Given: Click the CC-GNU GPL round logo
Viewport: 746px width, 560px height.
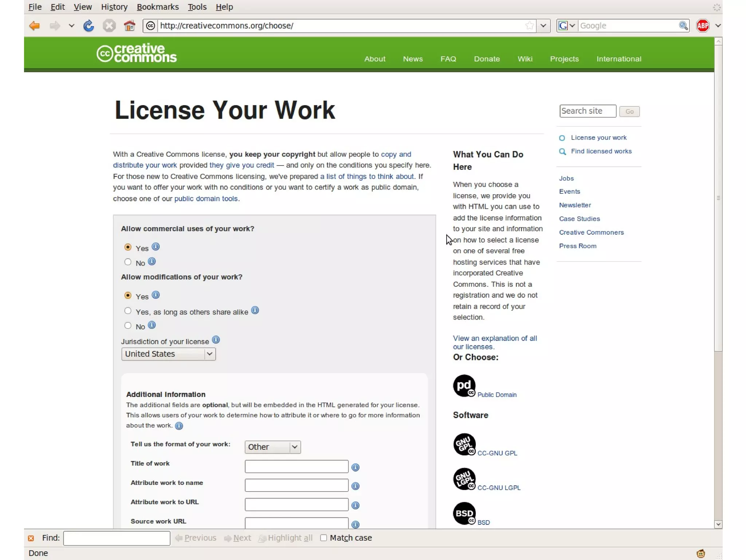Looking at the screenshot, I should [x=464, y=444].
